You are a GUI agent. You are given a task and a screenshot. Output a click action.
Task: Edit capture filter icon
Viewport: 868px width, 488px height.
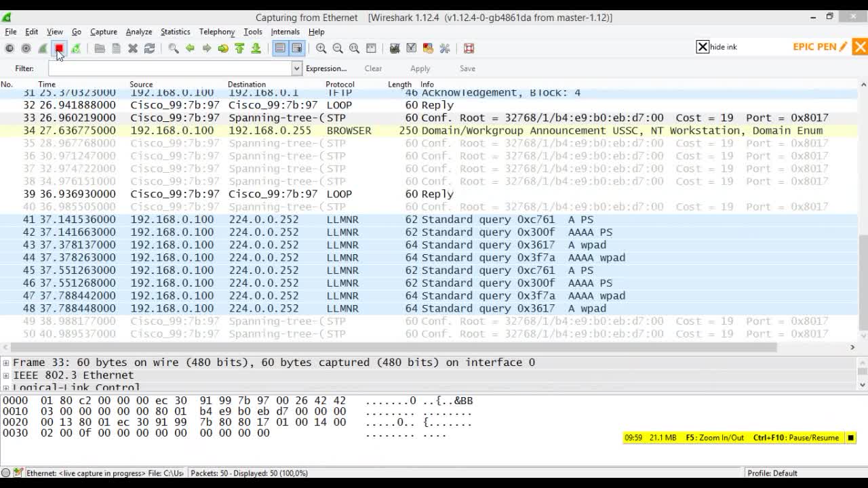(x=395, y=48)
